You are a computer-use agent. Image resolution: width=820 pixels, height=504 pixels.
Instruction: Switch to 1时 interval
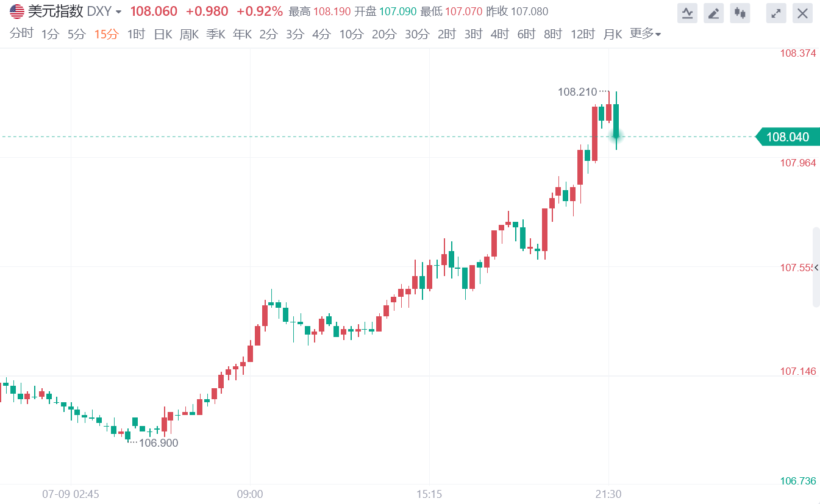[x=136, y=35]
